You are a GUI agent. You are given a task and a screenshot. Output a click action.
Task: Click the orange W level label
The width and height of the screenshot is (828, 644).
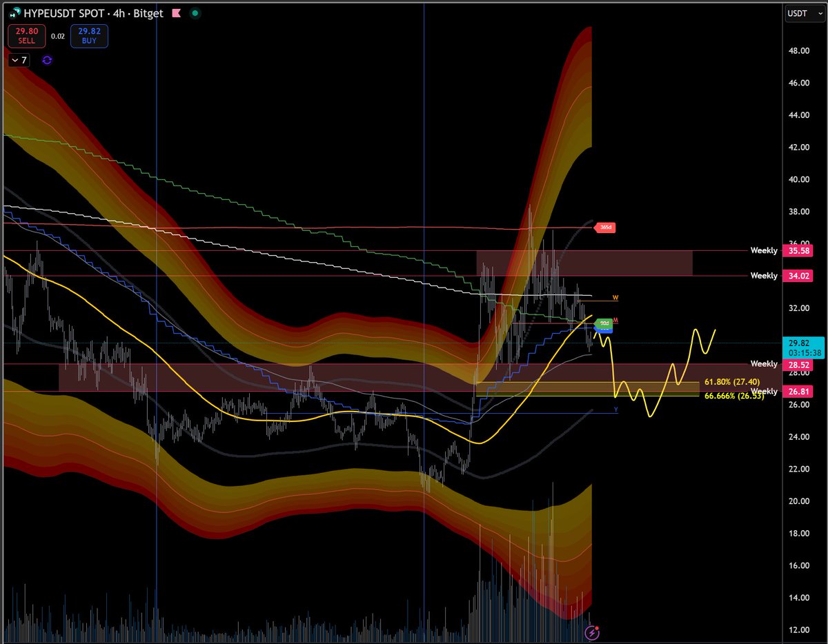click(615, 298)
